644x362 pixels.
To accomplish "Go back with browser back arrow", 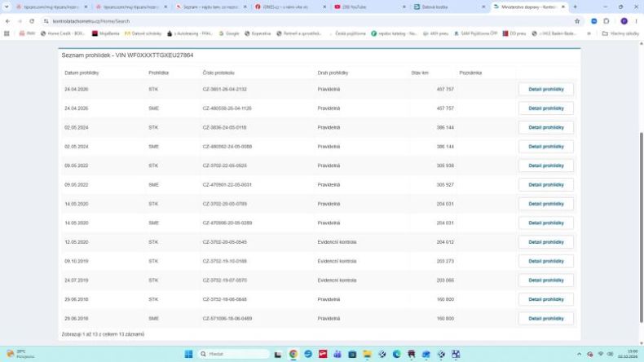I will (8, 21).
